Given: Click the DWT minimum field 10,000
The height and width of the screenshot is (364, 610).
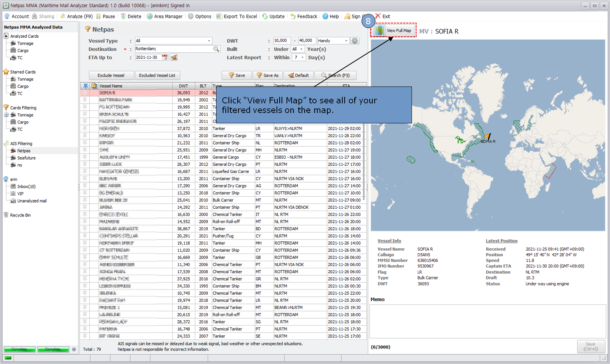Looking at the screenshot, I should (x=282, y=41).
